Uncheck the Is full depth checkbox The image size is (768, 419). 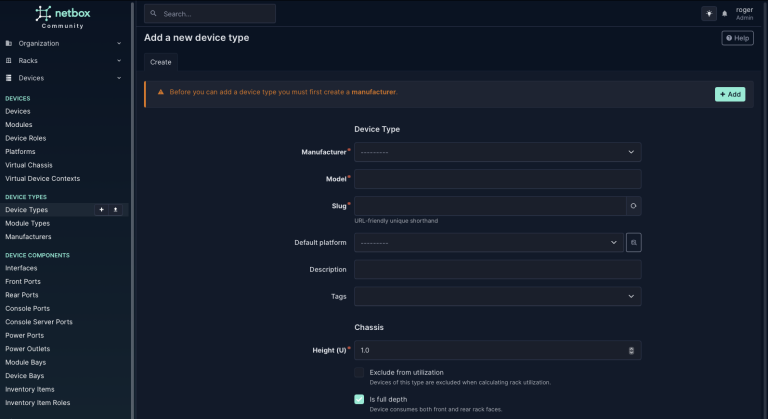click(359, 399)
